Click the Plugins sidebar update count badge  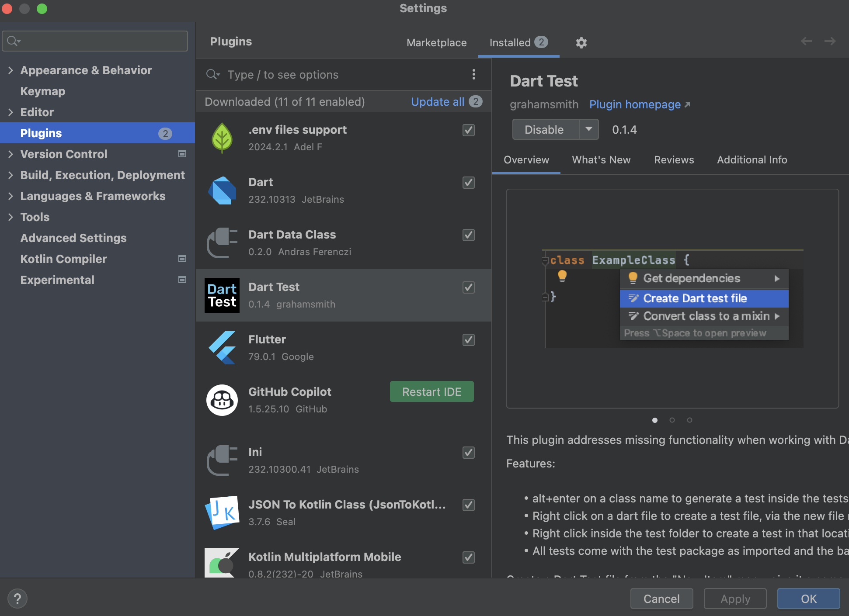(x=165, y=134)
